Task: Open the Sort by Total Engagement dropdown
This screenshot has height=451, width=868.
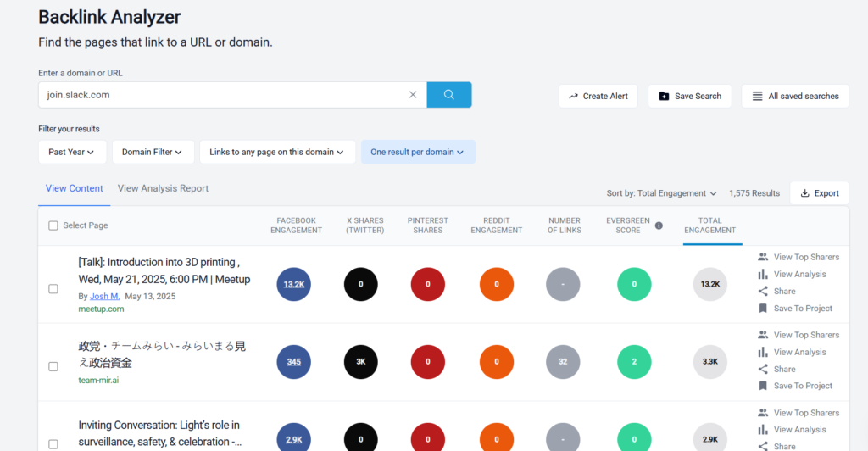Action: 661,193
